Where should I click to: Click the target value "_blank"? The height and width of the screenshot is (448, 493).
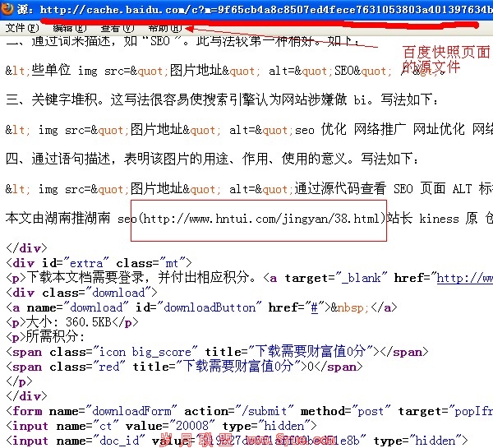(x=361, y=278)
